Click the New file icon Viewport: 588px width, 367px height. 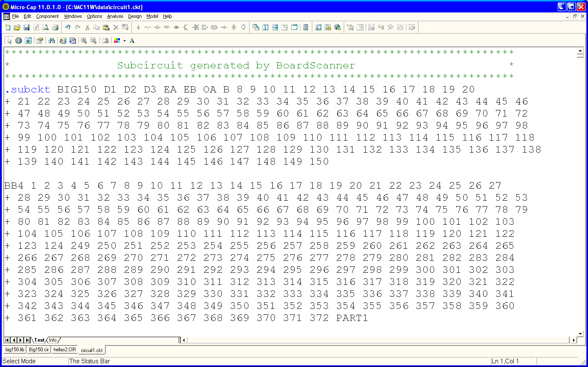tap(7, 27)
